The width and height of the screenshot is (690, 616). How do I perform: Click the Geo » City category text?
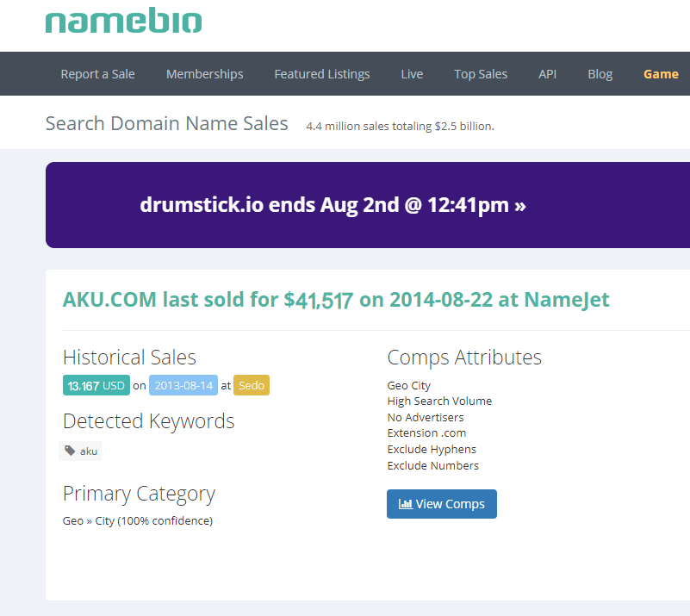(137, 520)
